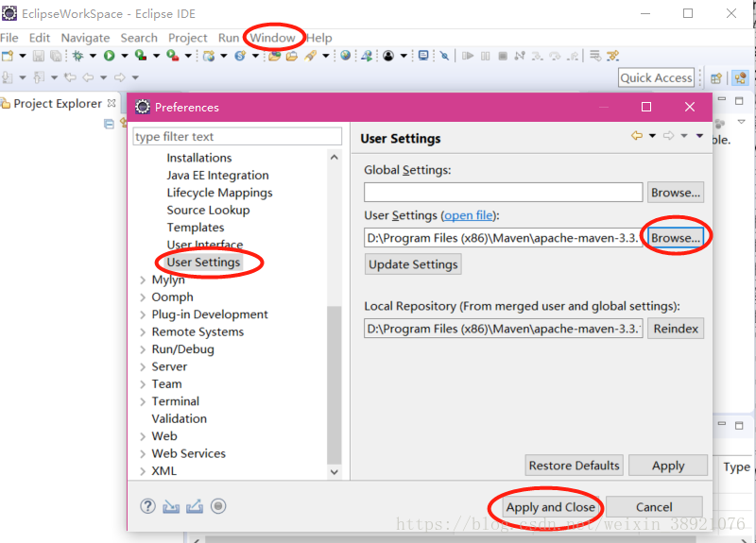Image resolution: width=756 pixels, height=543 pixels.
Task: Click the Save toolbar icon
Action: pos(39,56)
